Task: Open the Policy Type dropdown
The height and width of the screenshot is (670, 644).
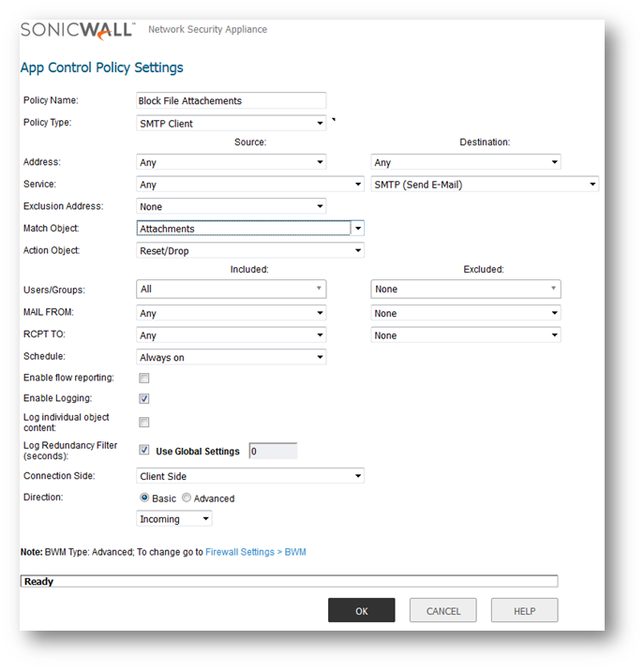Action: (x=232, y=123)
